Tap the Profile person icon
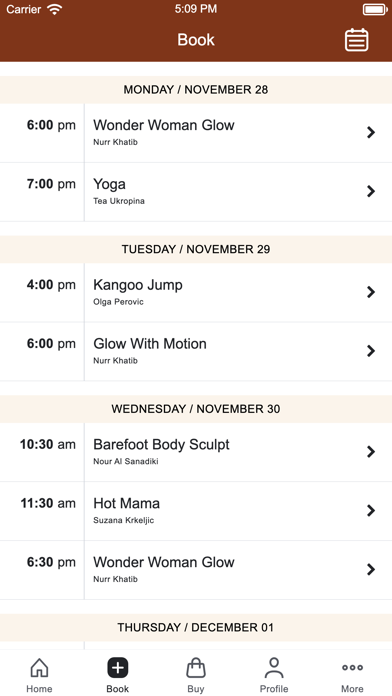This screenshot has height=696, width=392. point(274,668)
